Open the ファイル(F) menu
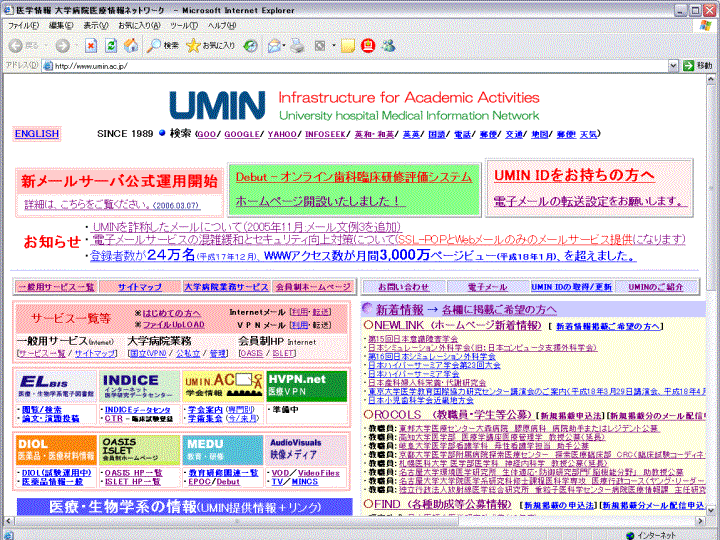This screenshot has height=540, width=720. tap(24, 25)
